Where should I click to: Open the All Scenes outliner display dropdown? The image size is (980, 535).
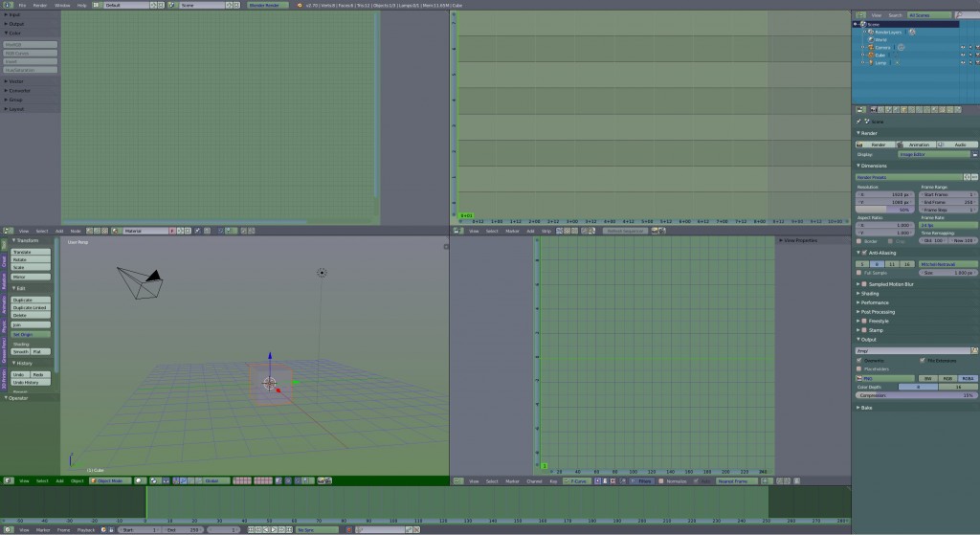[x=928, y=15]
